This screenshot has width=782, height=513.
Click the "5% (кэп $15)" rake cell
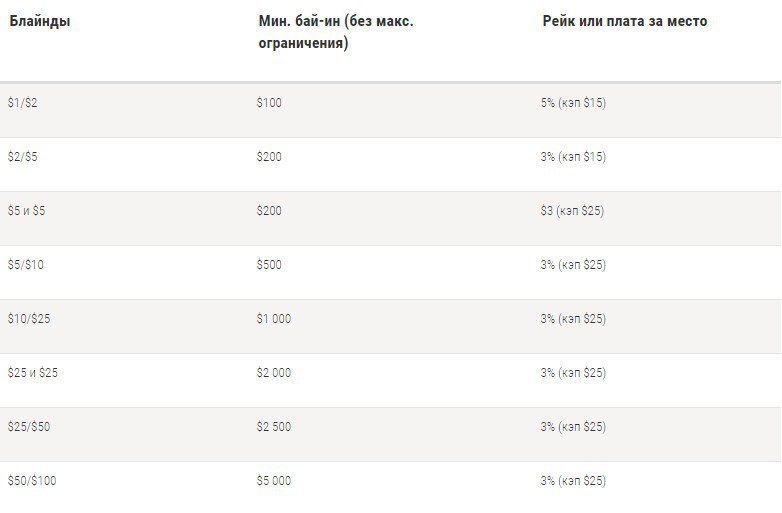573,103
